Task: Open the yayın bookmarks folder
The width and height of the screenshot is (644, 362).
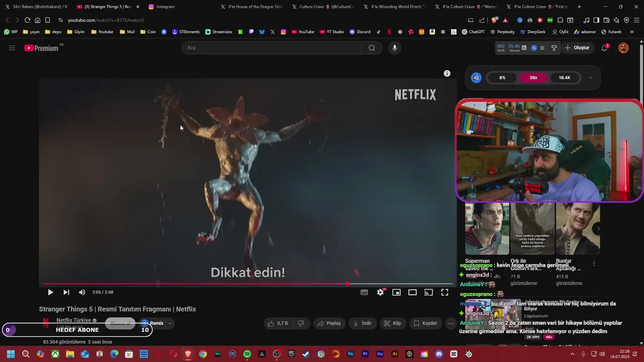Action: point(31,32)
